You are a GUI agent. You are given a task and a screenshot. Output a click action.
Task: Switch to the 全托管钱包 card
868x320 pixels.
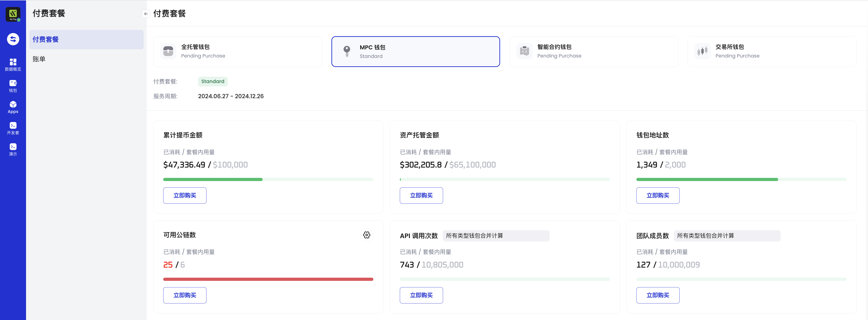click(237, 52)
